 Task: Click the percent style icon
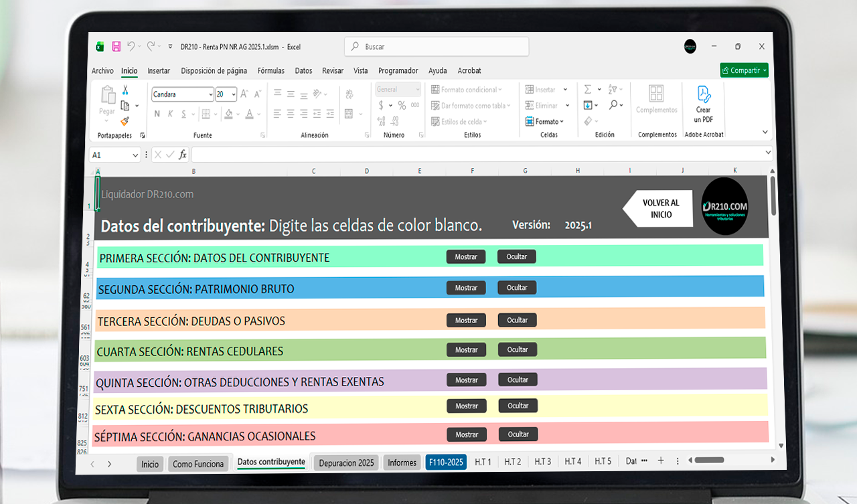402,106
